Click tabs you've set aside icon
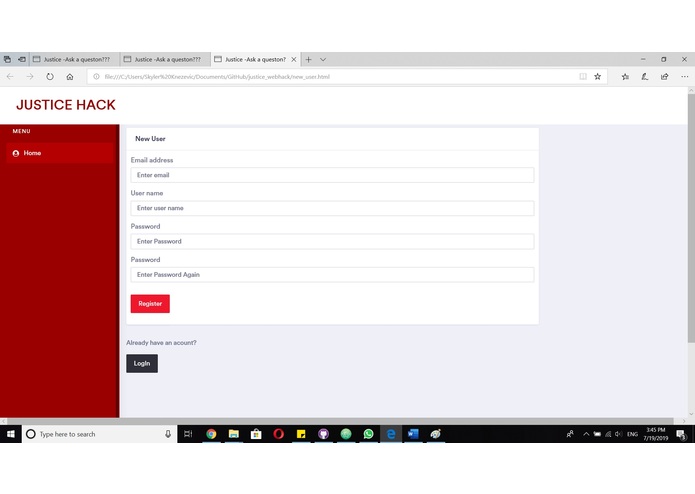The height and width of the screenshot is (494, 695). point(7,59)
